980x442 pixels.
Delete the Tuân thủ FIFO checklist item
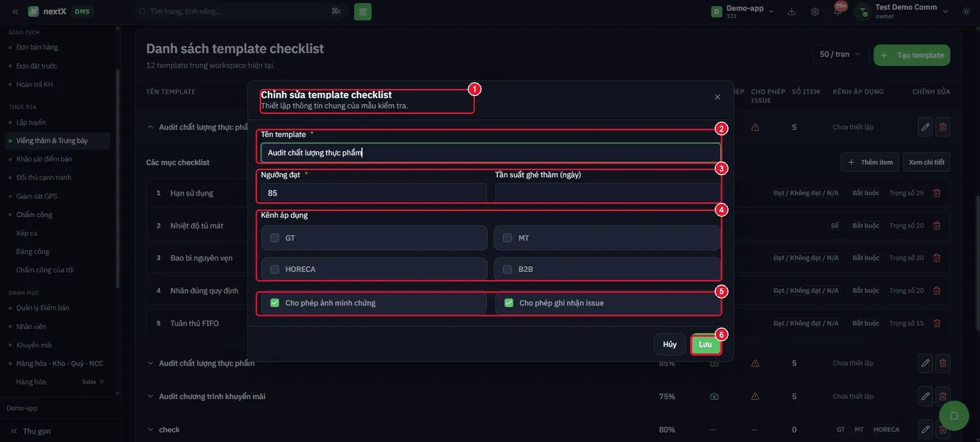pyautogui.click(x=937, y=323)
